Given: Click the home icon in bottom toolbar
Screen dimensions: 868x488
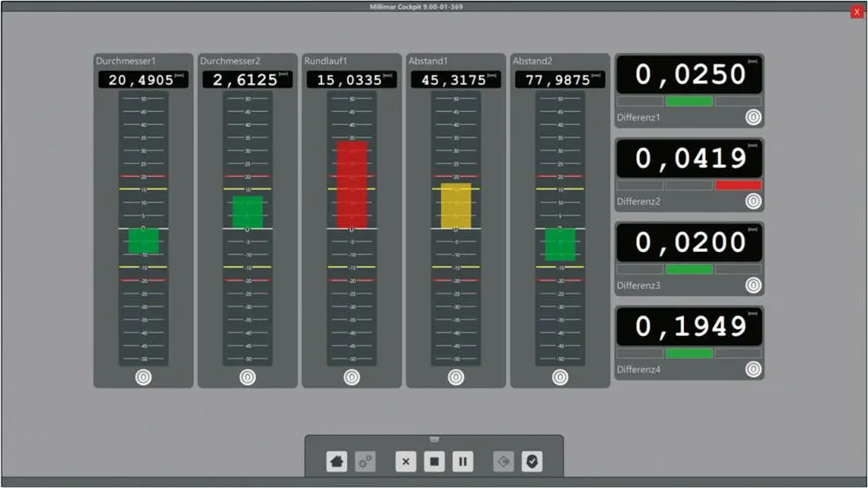Looking at the screenshot, I should 336,461.
